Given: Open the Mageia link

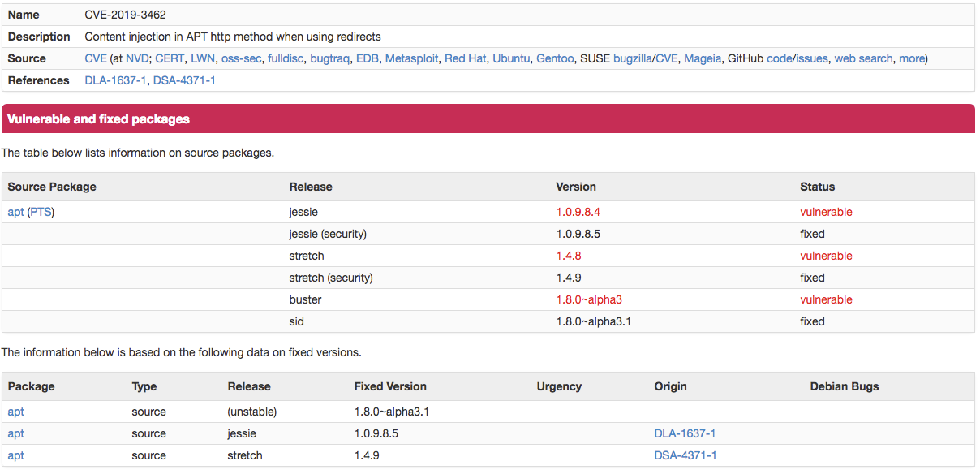Looking at the screenshot, I should coord(703,58).
